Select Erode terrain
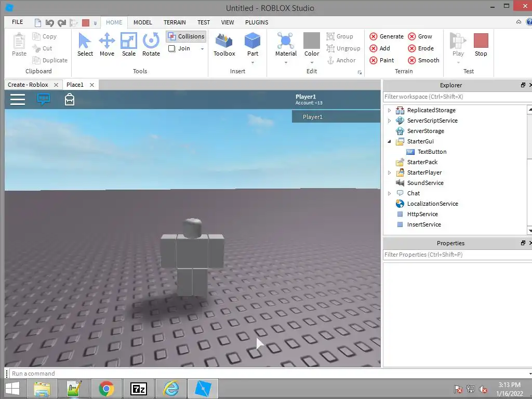 pyautogui.click(x=421, y=48)
